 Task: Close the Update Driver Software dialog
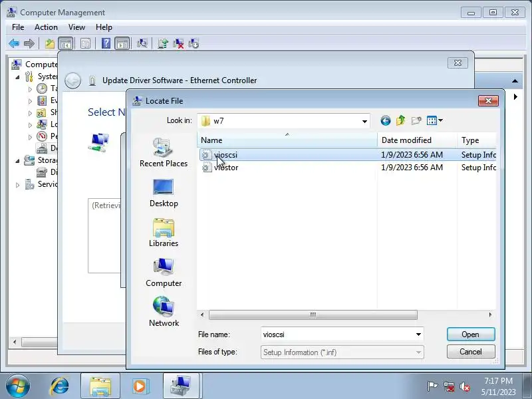[x=458, y=63]
